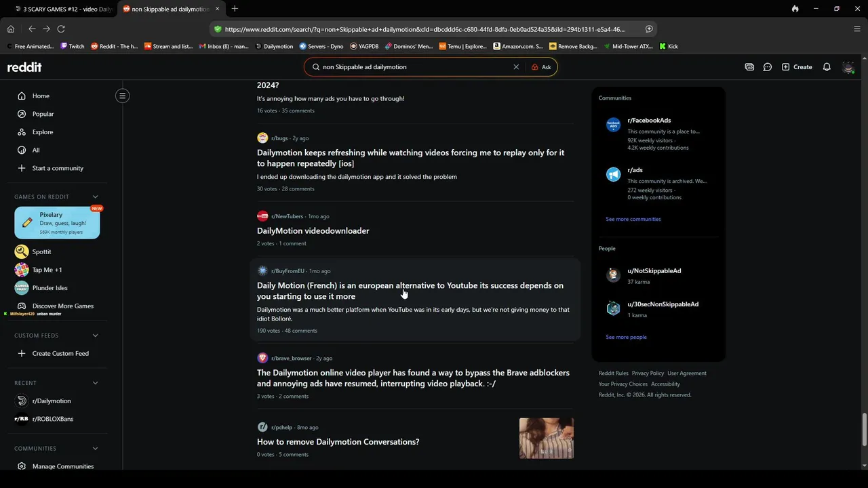Open the user avatar menu
The image size is (868, 488).
click(x=848, y=67)
